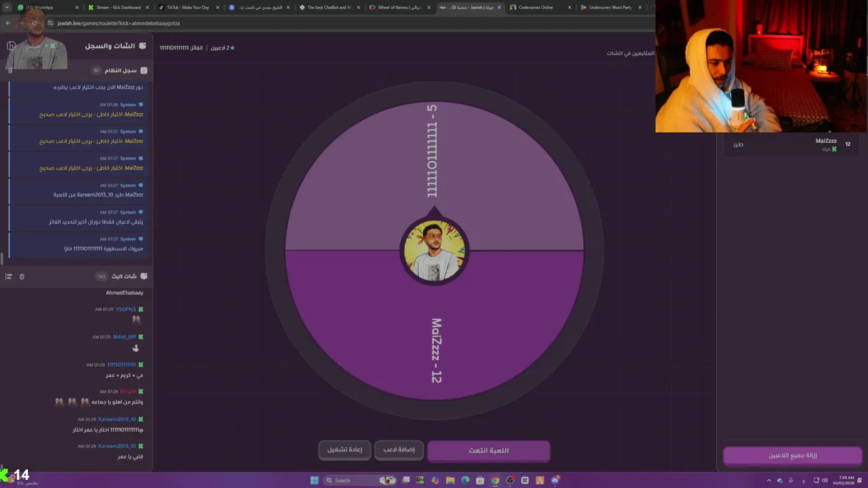The height and width of the screenshot is (488, 868).
Task: Click the trash icon in stream chat header
Action: click(22, 277)
